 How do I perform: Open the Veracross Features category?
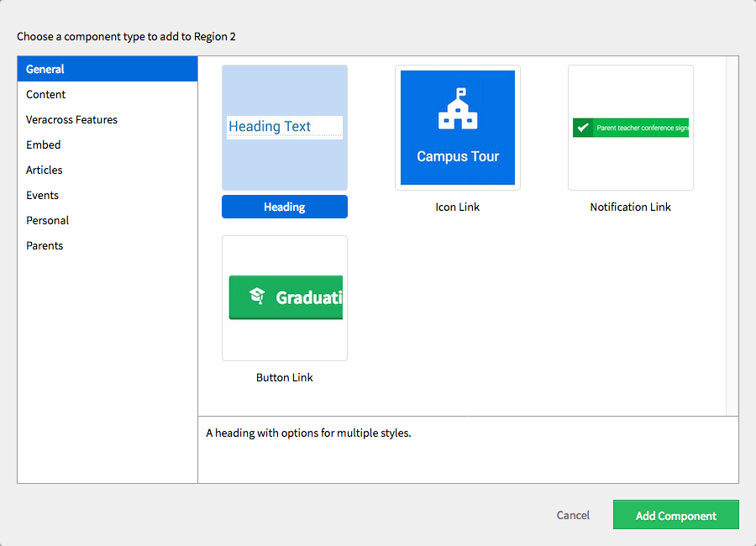(x=108, y=119)
